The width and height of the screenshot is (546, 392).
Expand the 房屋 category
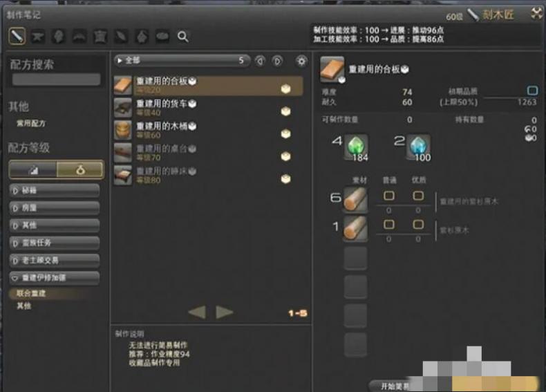click(55, 207)
